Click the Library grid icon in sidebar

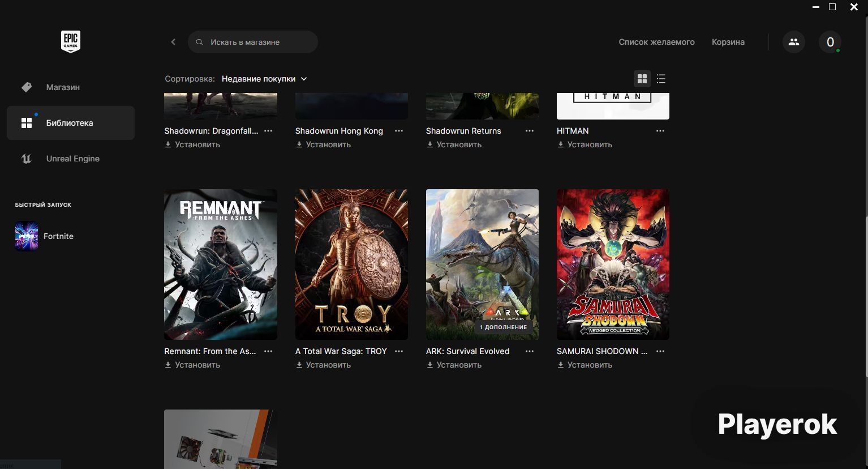(x=27, y=123)
